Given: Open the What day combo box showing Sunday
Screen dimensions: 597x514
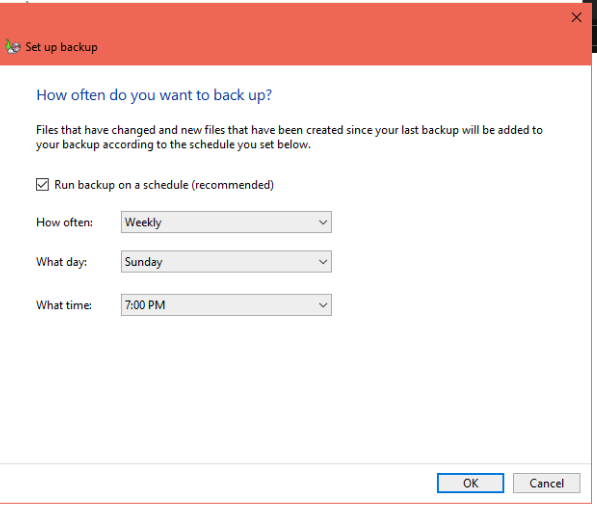Looking at the screenshot, I should pyautogui.click(x=226, y=262).
